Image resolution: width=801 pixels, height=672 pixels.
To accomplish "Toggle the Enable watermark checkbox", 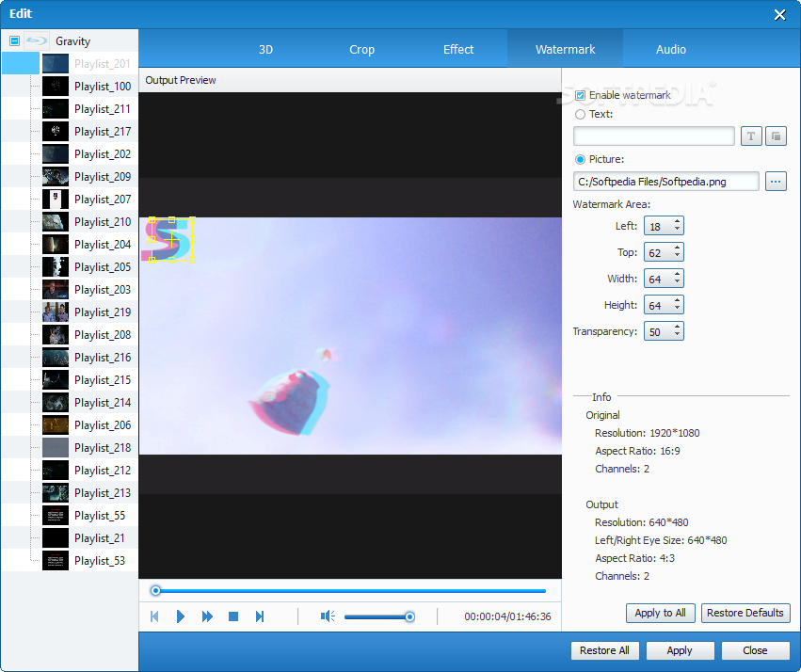I will (581, 95).
